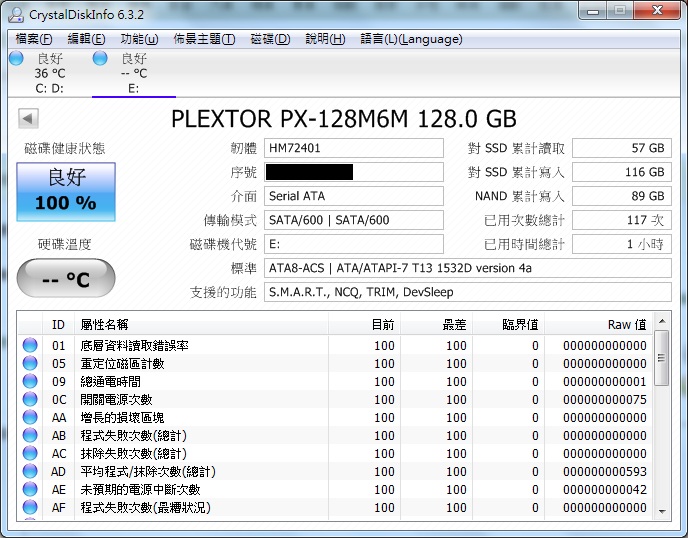Click the drive letter field E:

pyautogui.click(x=354, y=244)
